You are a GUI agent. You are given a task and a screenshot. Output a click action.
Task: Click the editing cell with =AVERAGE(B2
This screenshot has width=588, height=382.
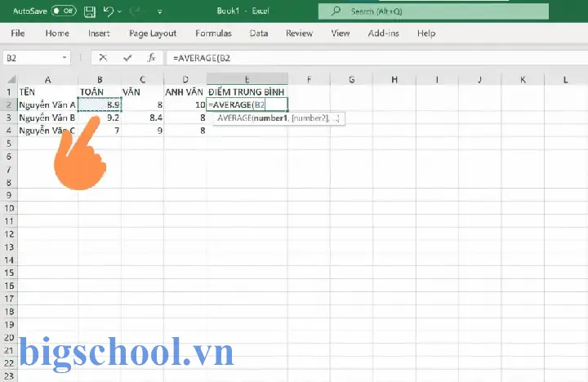[247, 104]
